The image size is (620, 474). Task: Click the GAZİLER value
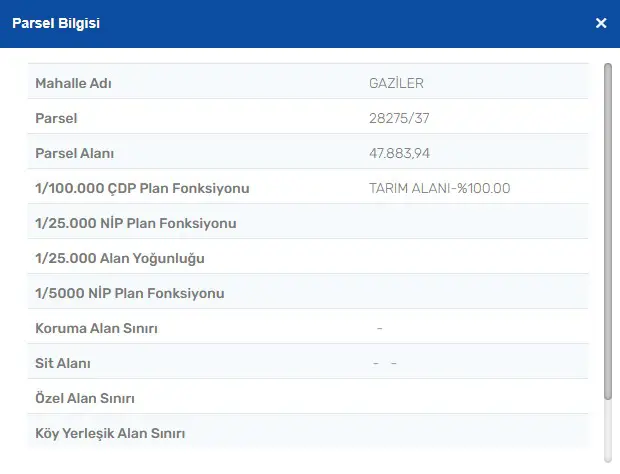(396, 83)
